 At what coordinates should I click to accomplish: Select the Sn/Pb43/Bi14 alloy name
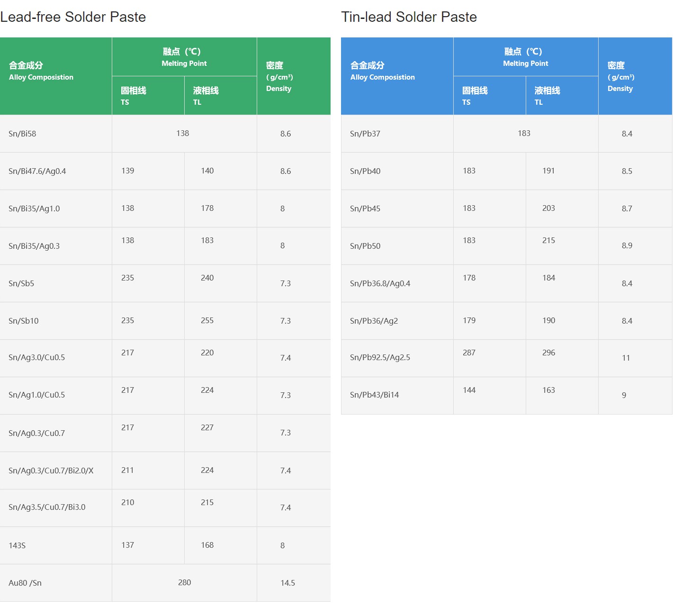(x=374, y=395)
